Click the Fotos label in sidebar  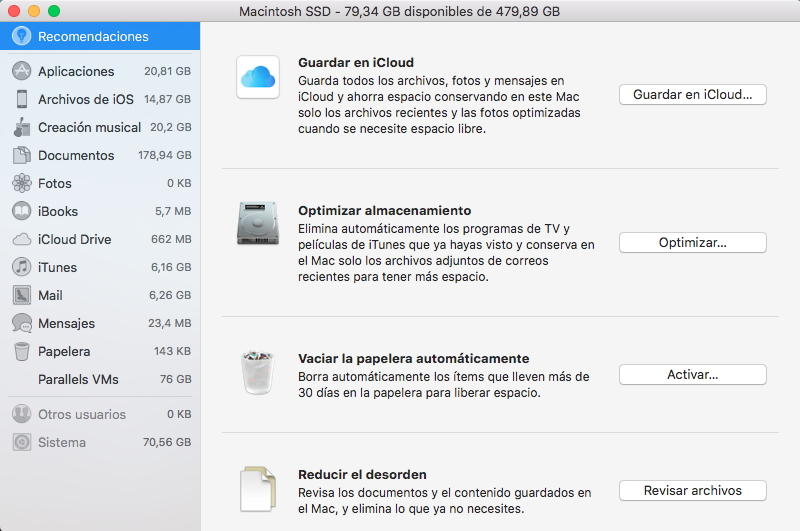[55, 183]
